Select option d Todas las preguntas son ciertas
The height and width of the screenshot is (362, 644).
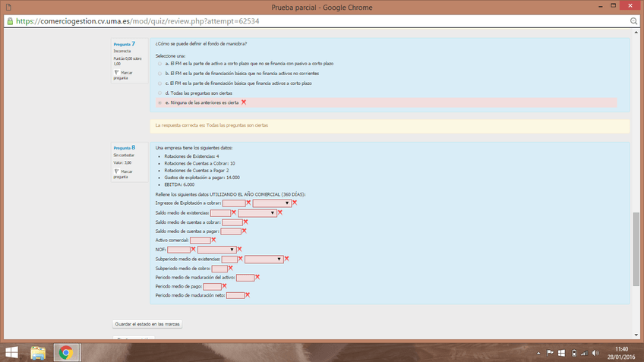(159, 93)
